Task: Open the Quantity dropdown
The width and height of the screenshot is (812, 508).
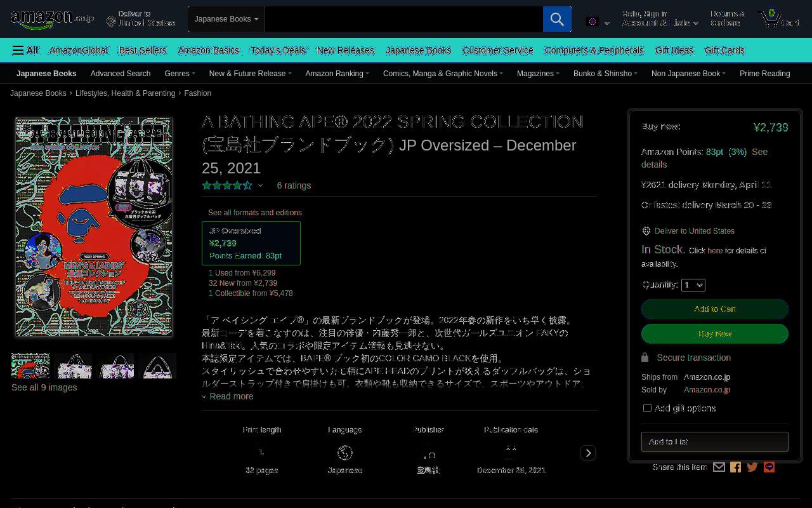Action: [693, 284]
